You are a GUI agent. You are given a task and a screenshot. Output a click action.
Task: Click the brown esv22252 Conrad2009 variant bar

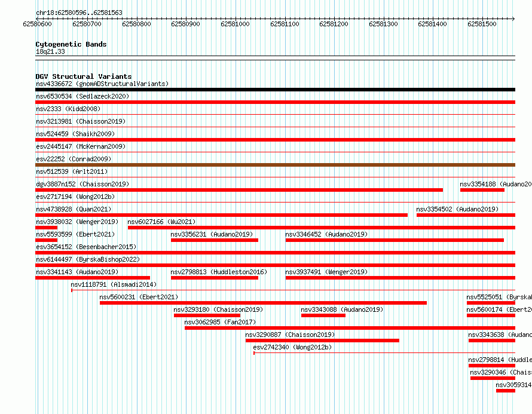275,165
